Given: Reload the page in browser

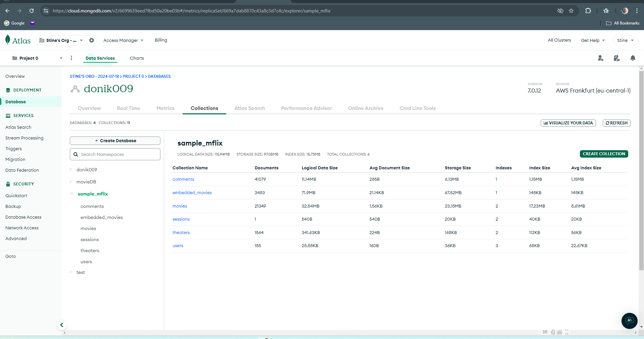Looking at the screenshot, I should 32,11.
